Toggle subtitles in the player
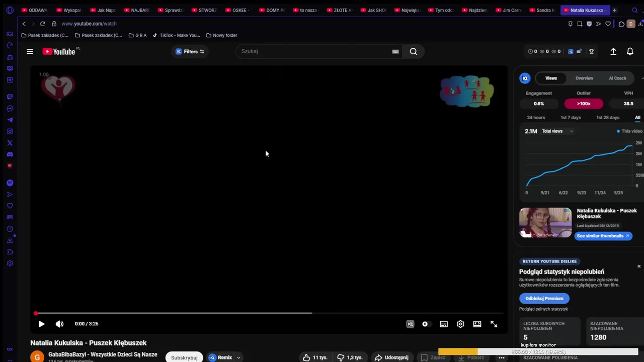 point(444,324)
